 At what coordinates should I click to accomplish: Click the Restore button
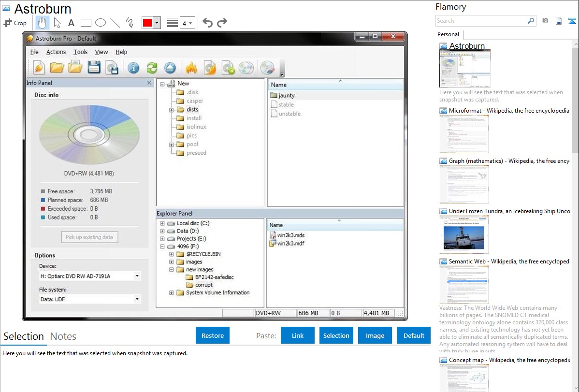point(213,335)
